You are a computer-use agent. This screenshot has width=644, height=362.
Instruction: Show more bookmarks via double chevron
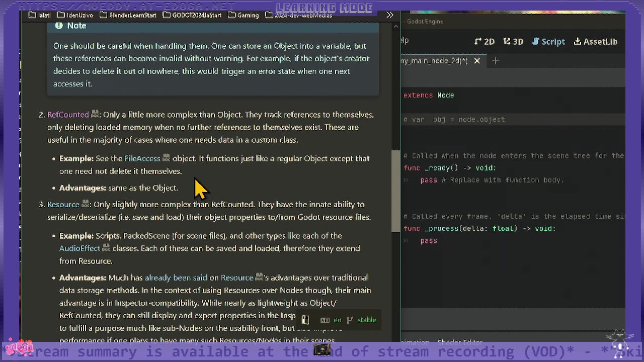click(390, 15)
